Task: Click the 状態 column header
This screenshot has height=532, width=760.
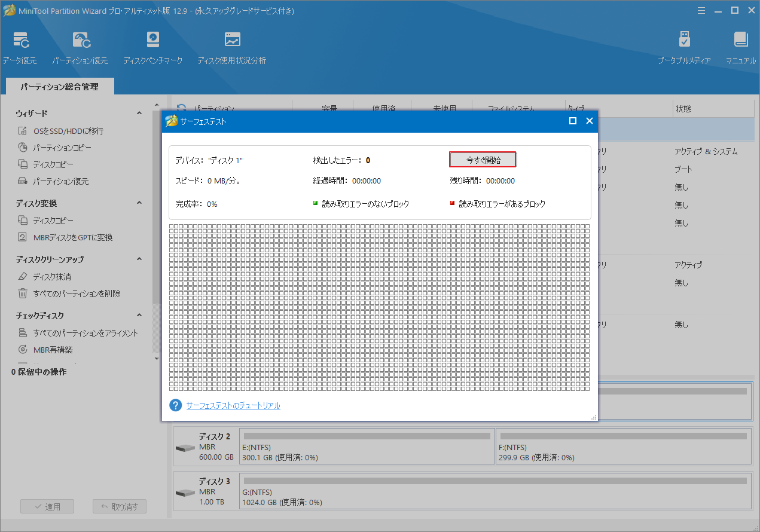Action: pyautogui.click(x=683, y=109)
